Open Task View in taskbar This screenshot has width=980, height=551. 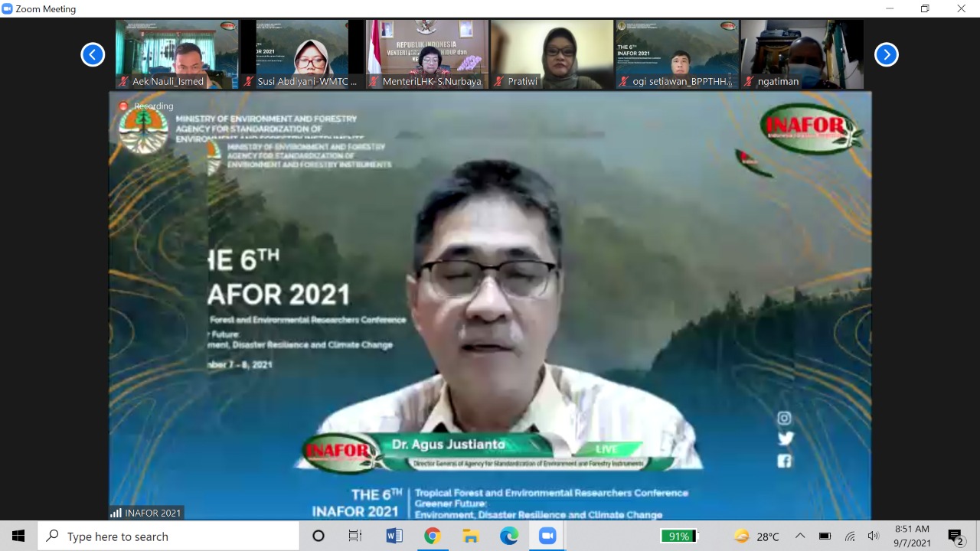tap(355, 536)
